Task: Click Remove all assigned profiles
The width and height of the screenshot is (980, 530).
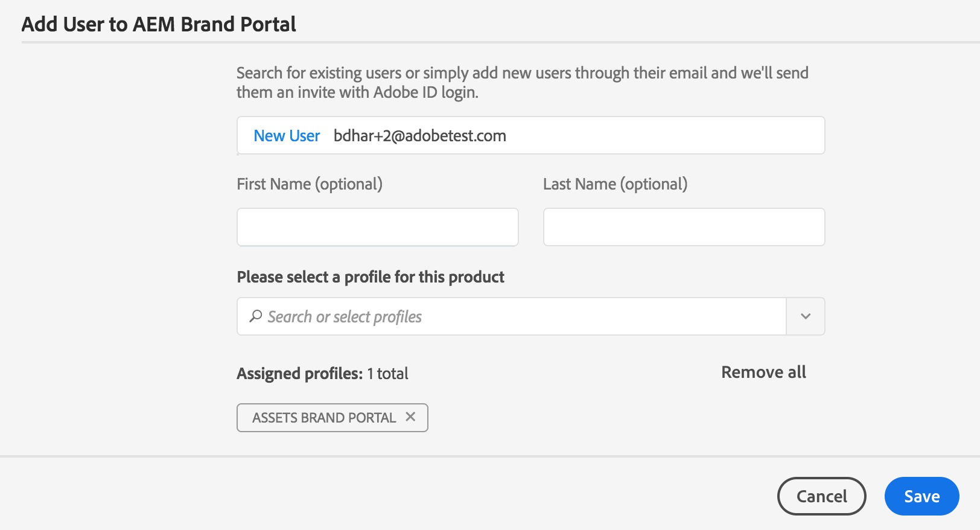Action: (x=763, y=372)
